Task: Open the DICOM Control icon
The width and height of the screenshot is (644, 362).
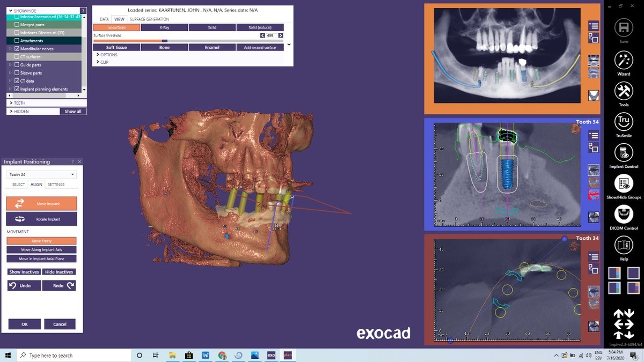Action: click(x=624, y=214)
